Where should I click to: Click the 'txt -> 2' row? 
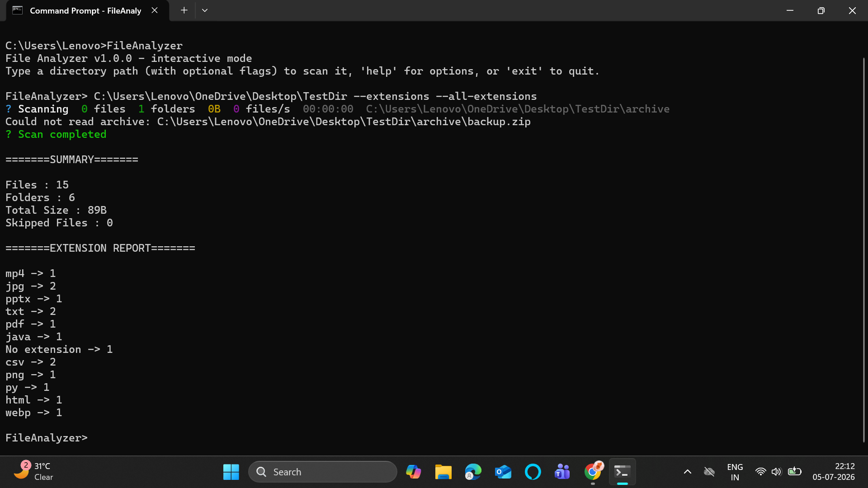click(x=31, y=311)
